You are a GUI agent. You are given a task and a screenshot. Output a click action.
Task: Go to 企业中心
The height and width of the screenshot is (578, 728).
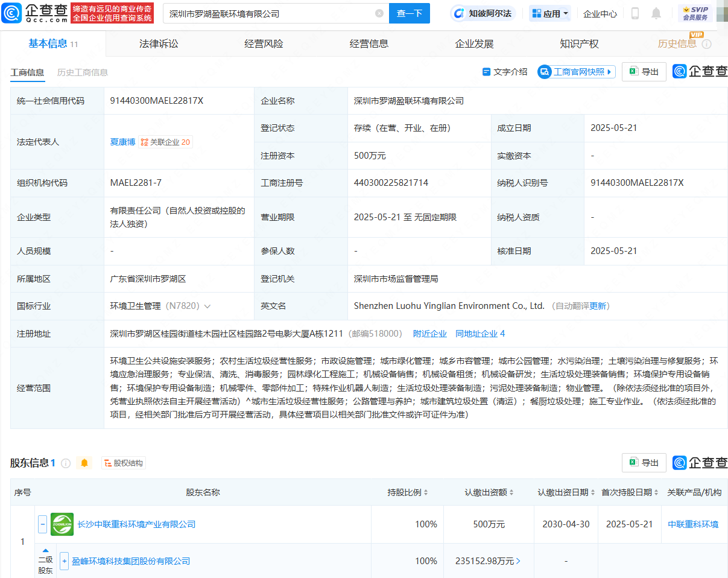click(600, 13)
